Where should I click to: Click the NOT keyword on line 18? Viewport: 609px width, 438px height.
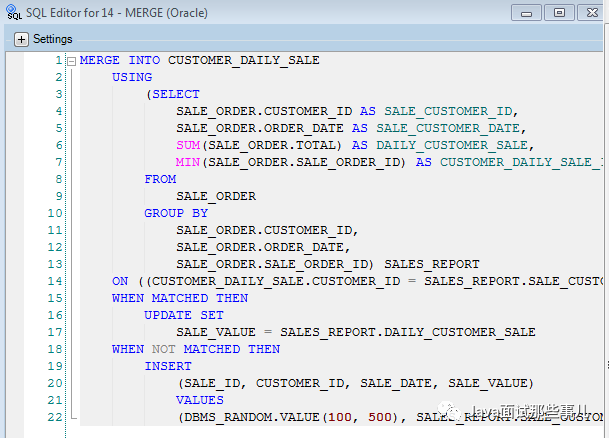click(x=164, y=349)
